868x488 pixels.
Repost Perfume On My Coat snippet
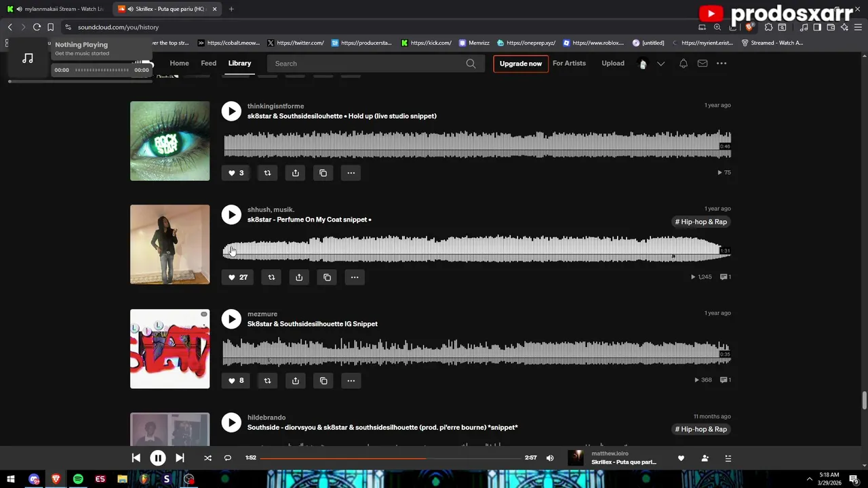(x=271, y=277)
